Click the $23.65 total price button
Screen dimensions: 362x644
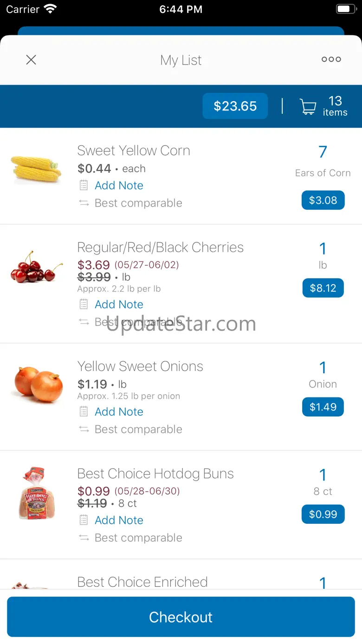pyautogui.click(x=235, y=106)
